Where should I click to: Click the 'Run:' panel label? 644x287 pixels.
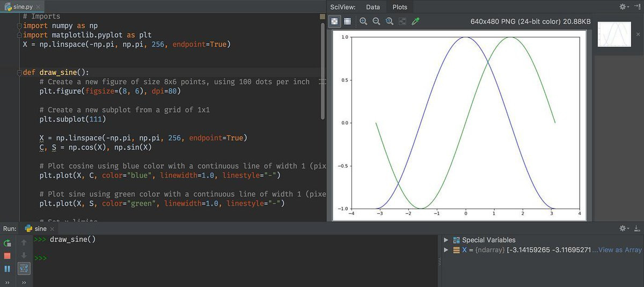click(10, 229)
